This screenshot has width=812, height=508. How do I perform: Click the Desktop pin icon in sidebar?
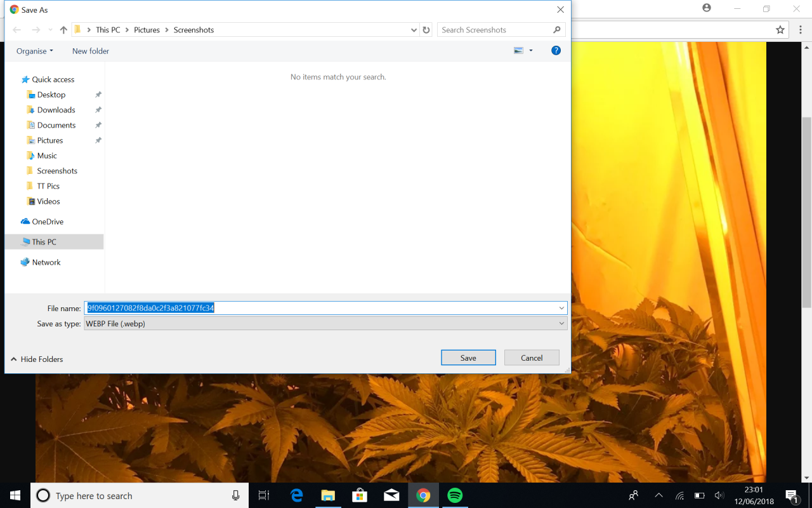98,95
